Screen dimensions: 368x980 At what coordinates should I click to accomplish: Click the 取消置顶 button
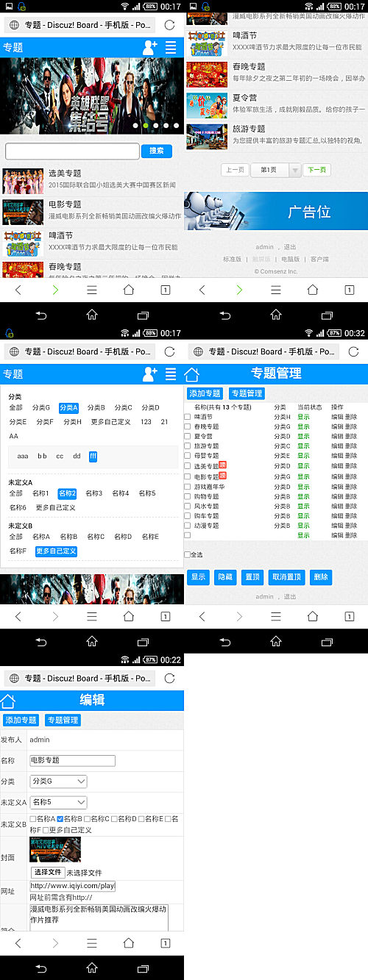pyautogui.click(x=286, y=577)
